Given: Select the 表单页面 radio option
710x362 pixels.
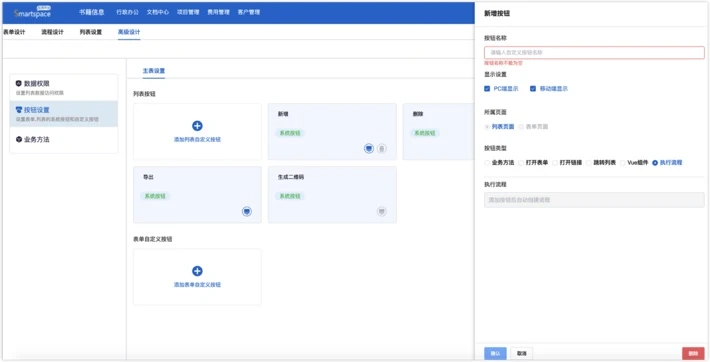Looking at the screenshot, I should (x=521, y=127).
